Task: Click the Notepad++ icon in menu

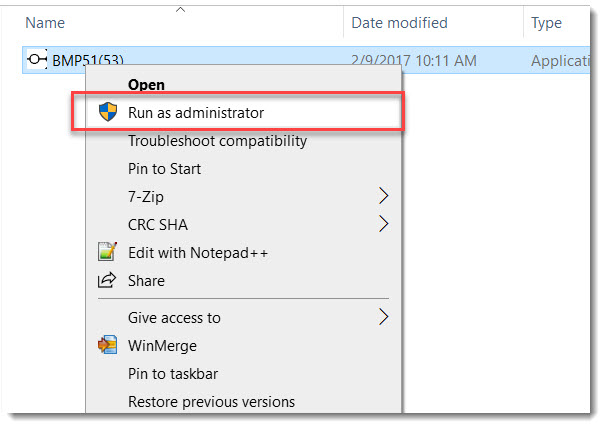Action: click(x=107, y=252)
